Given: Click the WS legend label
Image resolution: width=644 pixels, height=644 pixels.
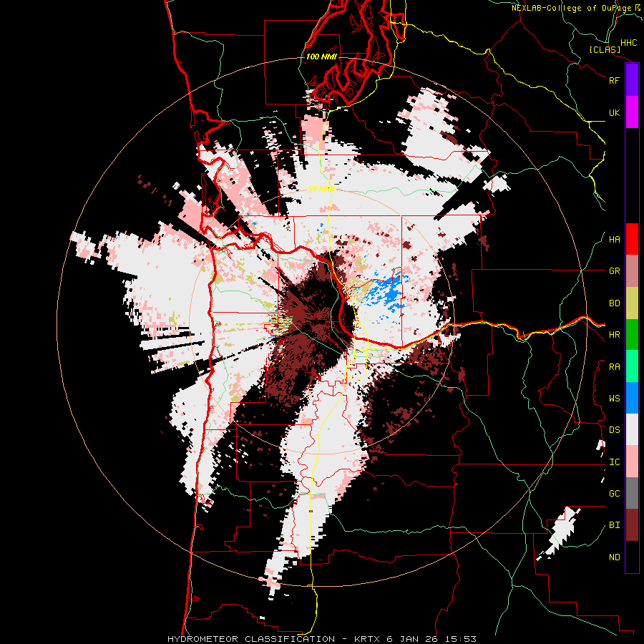Looking at the screenshot, I should [x=614, y=399].
